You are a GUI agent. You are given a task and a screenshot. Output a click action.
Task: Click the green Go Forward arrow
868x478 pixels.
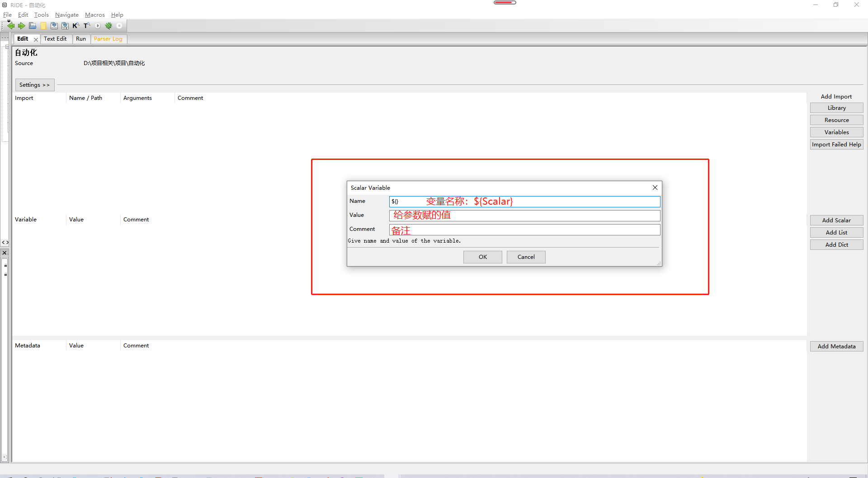[x=21, y=26]
